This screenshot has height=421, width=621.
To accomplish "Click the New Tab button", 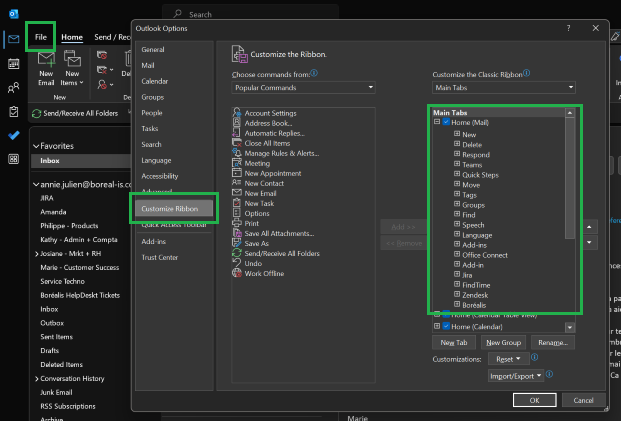I will coord(454,343).
